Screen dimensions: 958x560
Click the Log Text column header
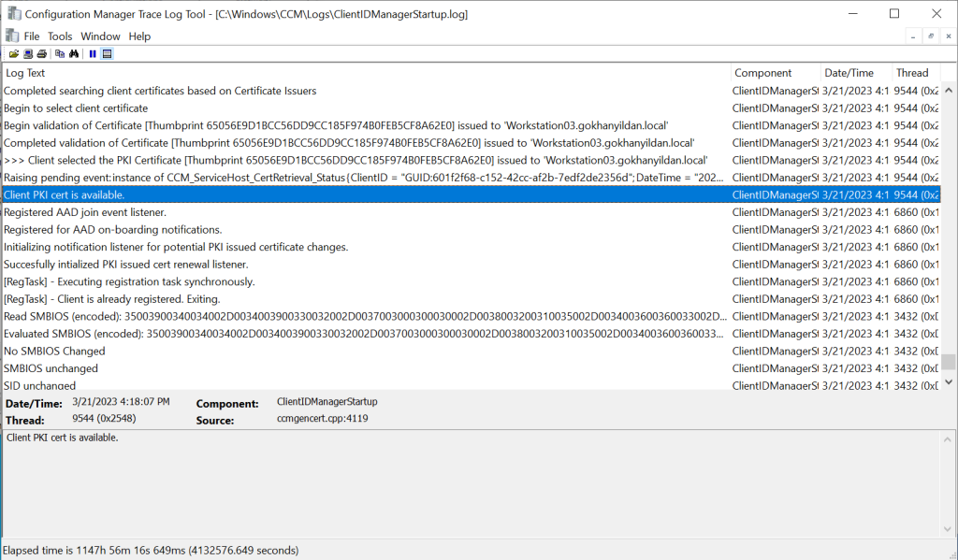tap(367, 73)
